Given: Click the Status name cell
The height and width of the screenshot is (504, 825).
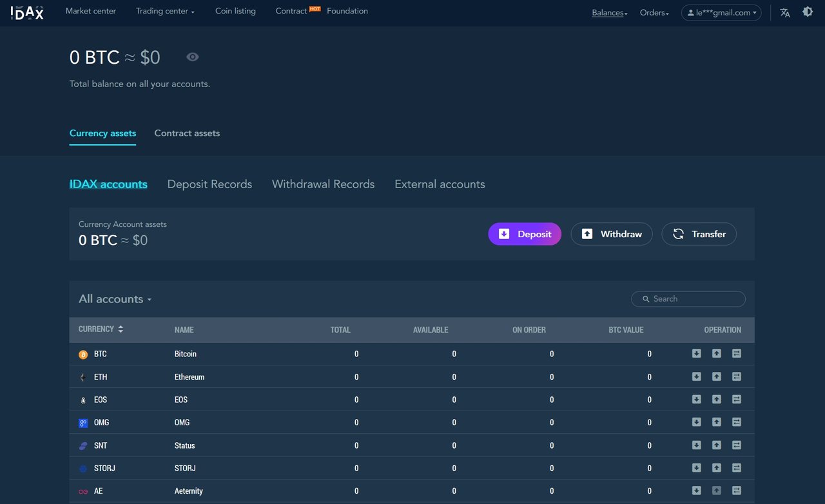Looking at the screenshot, I should [x=184, y=445].
